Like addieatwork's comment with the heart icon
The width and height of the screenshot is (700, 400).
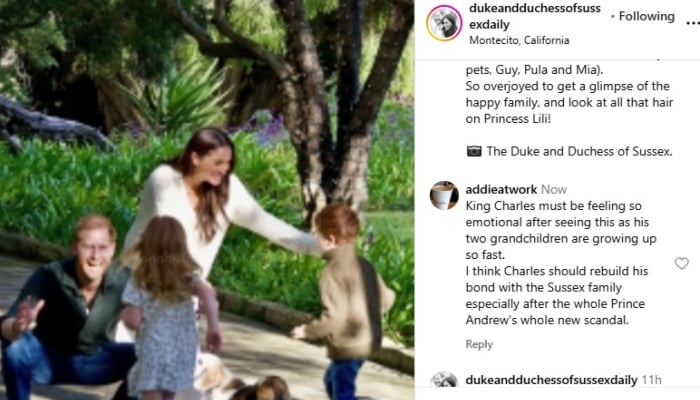click(x=681, y=263)
